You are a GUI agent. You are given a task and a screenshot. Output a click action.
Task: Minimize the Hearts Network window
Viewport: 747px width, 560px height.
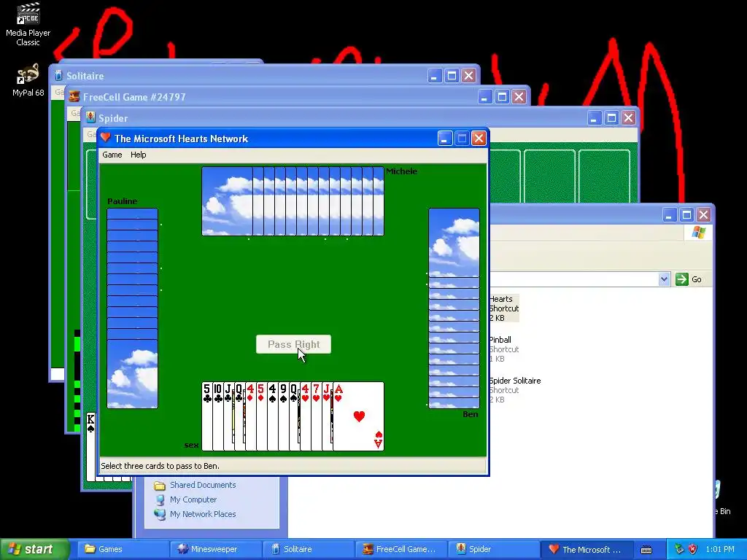[444, 139]
